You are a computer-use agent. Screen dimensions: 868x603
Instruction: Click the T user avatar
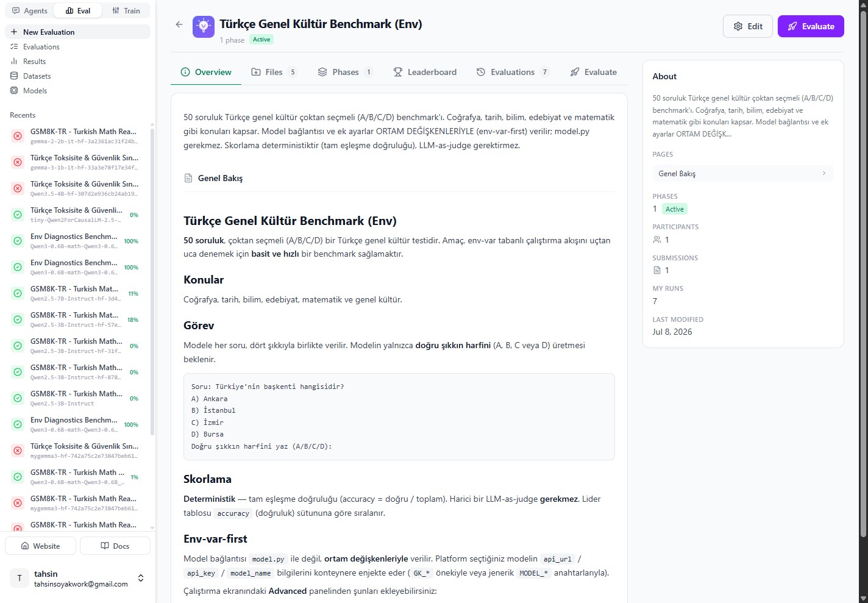point(20,578)
